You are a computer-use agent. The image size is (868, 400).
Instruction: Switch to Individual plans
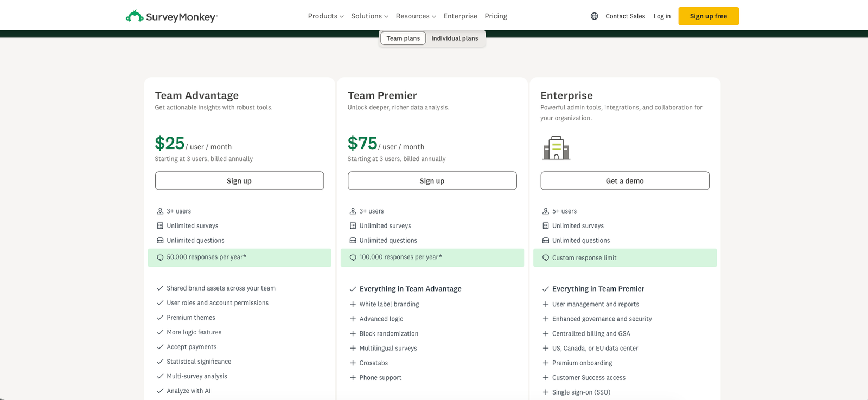coord(455,38)
